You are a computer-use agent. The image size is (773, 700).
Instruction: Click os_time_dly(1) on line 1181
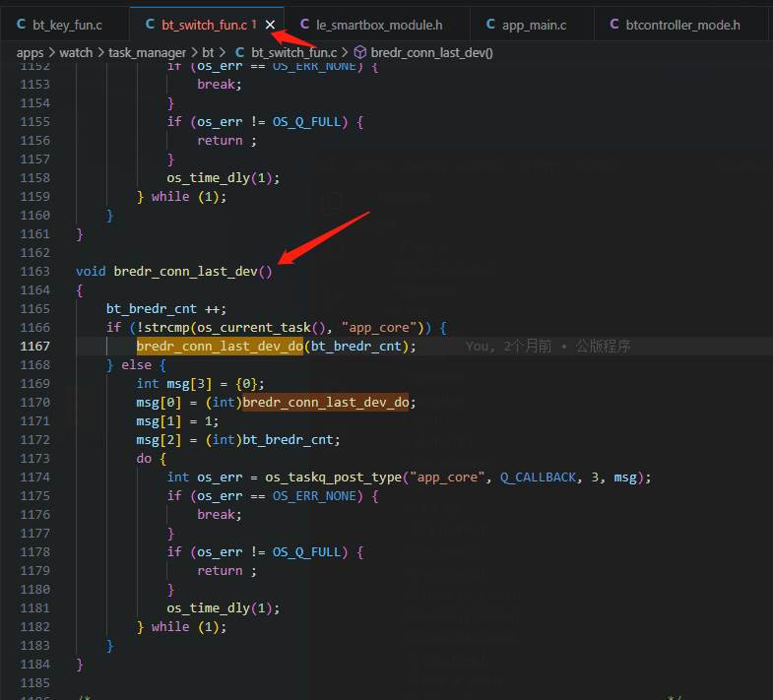[x=220, y=608]
